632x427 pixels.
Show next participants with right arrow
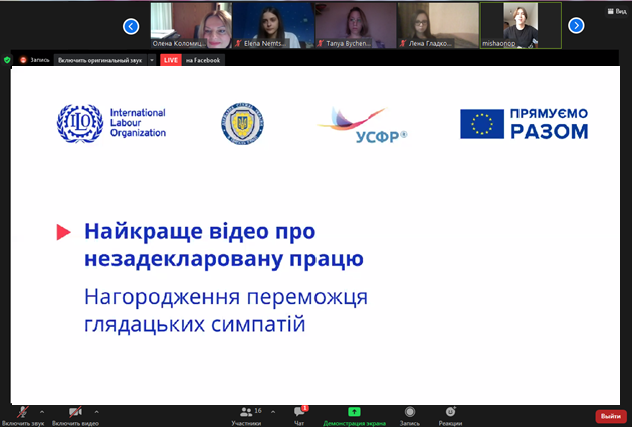coord(576,26)
